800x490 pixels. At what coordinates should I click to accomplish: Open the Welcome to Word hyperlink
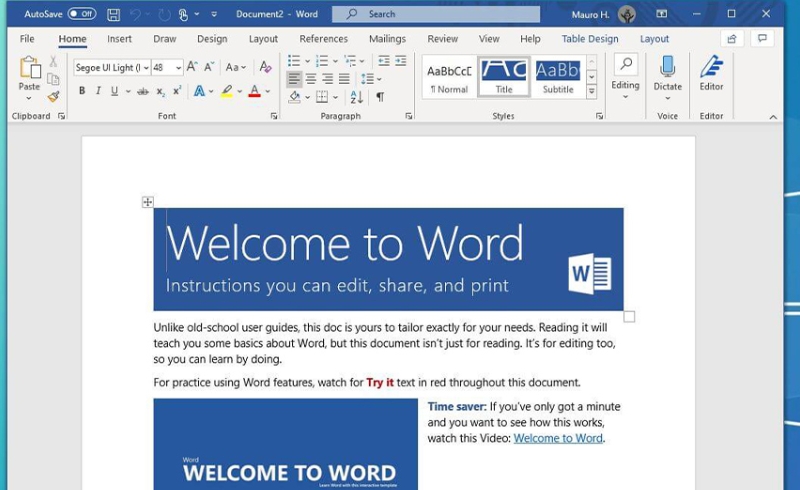(558, 438)
